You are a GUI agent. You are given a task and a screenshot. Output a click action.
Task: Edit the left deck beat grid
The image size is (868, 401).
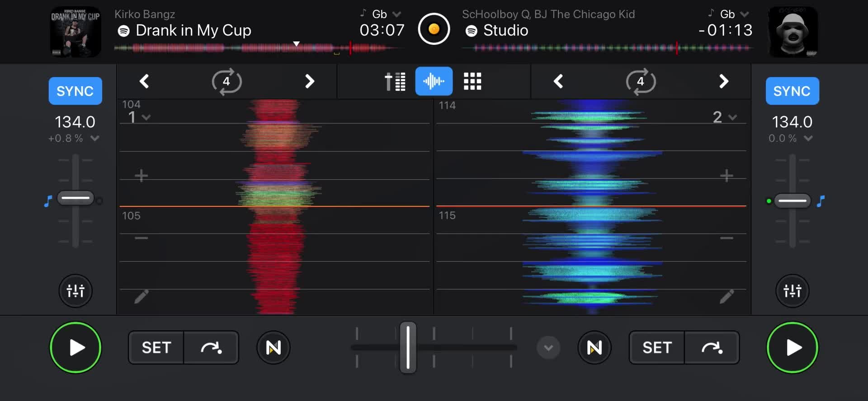pyautogui.click(x=142, y=296)
